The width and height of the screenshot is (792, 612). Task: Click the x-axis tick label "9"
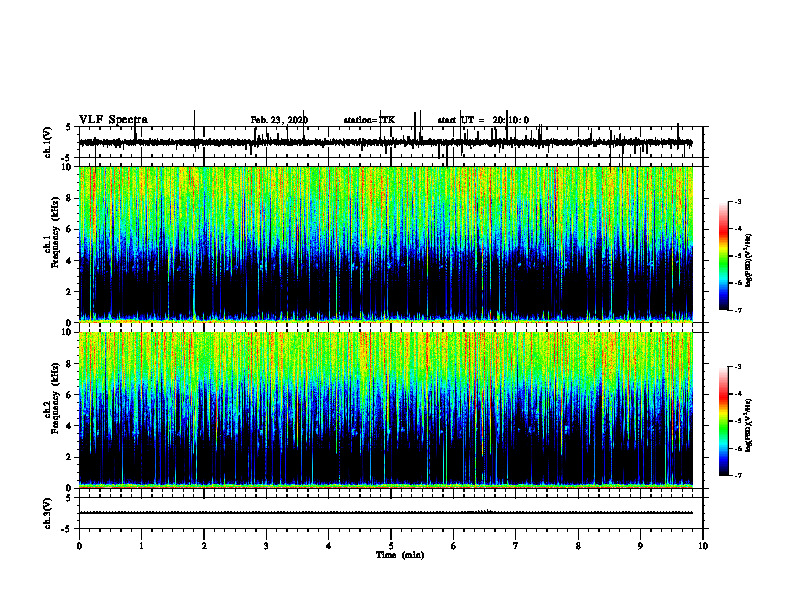click(x=640, y=546)
